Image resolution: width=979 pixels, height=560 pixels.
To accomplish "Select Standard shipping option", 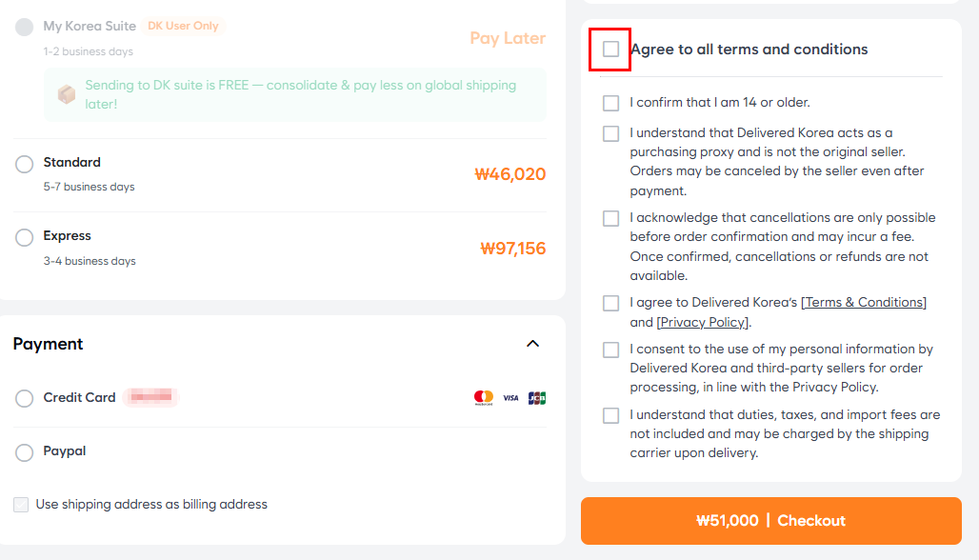I will point(25,165).
